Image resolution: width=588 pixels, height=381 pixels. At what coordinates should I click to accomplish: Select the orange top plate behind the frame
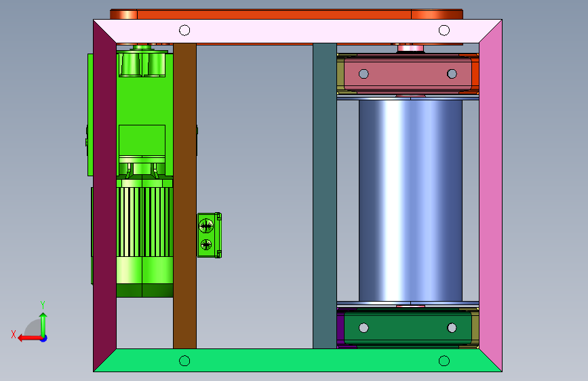(286, 14)
